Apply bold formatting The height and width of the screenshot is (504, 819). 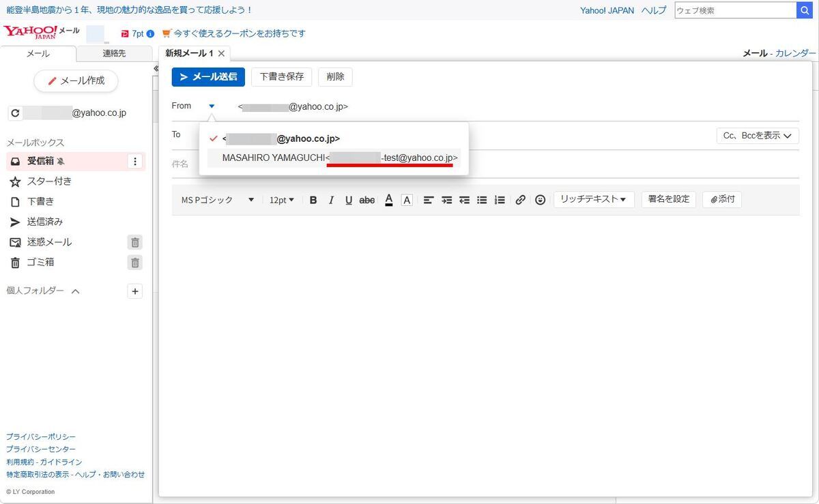pyautogui.click(x=313, y=200)
